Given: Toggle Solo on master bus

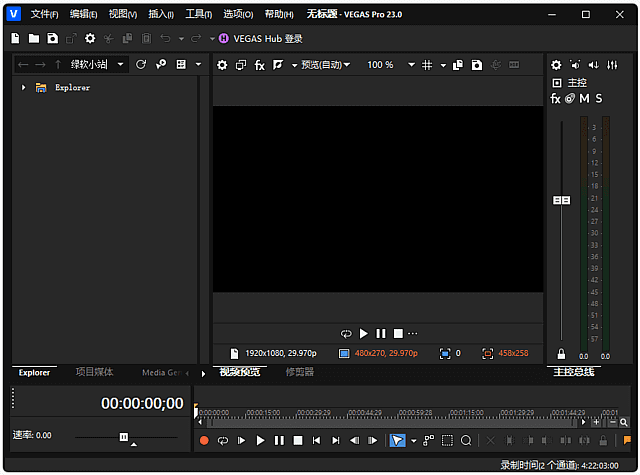Looking at the screenshot, I should [599, 98].
